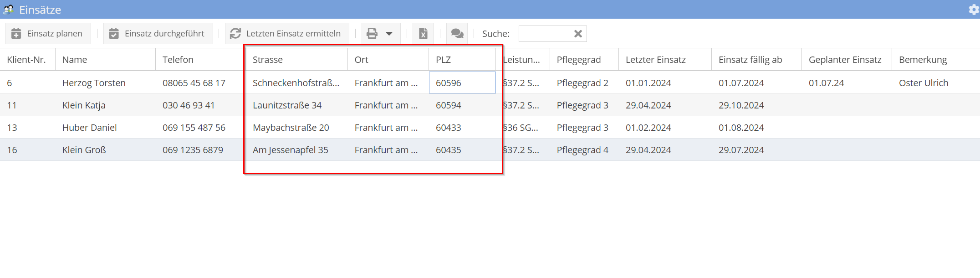
Task: Select the Launitzstraße 34 cell
Action: tap(296, 105)
